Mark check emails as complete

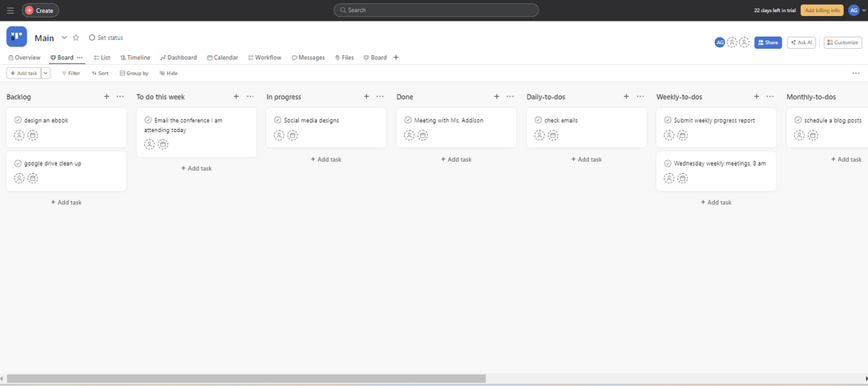(x=538, y=120)
